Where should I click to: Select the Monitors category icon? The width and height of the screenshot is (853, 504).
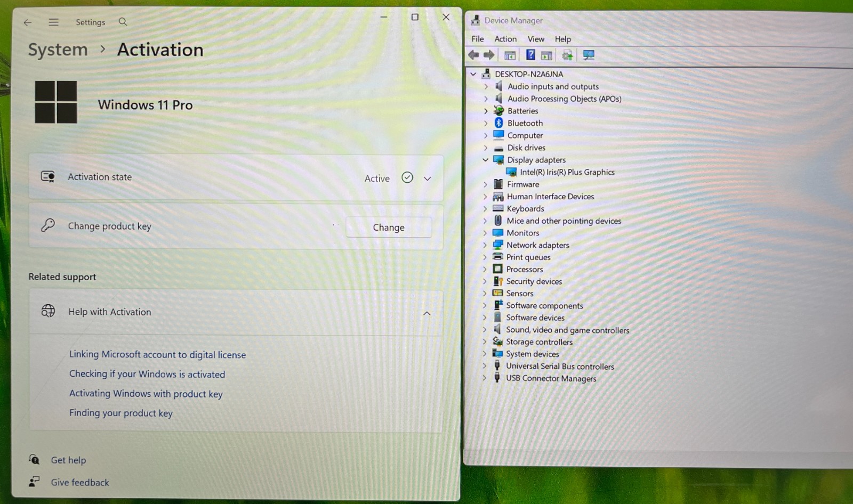(498, 233)
